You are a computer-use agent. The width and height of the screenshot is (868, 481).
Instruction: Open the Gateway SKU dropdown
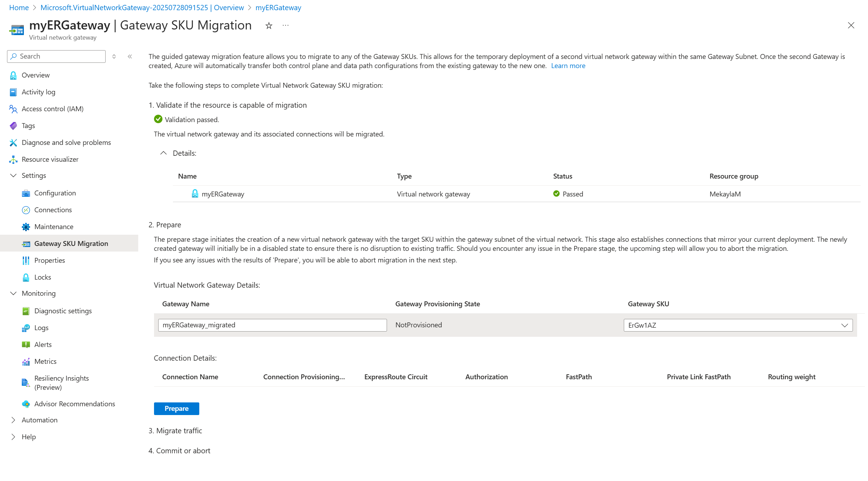pyautogui.click(x=737, y=325)
